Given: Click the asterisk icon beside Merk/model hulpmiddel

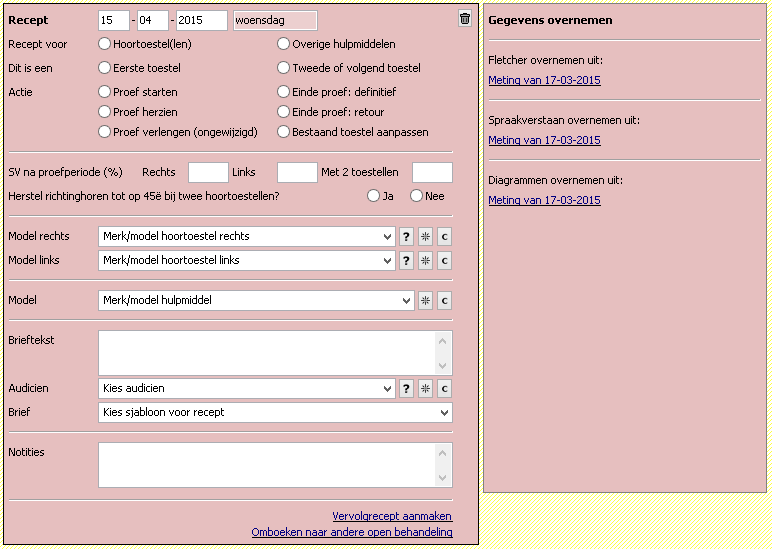Looking at the screenshot, I should pos(425,300).
